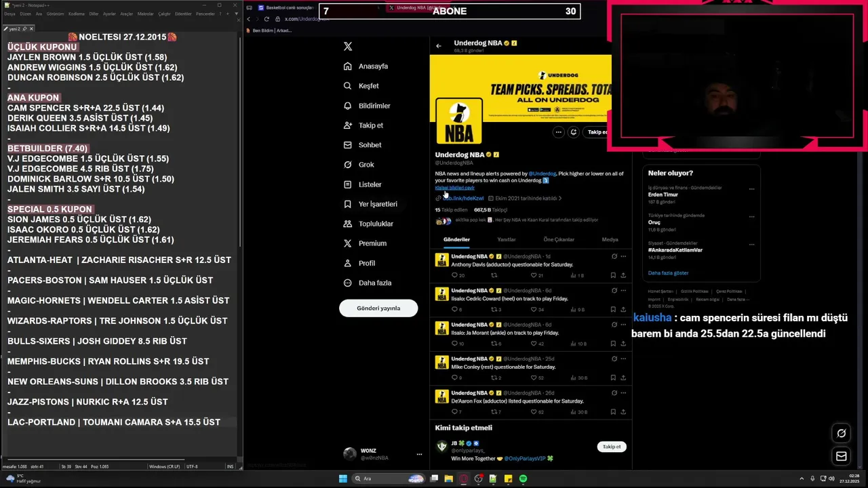Open 667,5 B Takipçi followers list
868x488 pixels.
pyautogui.click(x=490, y=210)
